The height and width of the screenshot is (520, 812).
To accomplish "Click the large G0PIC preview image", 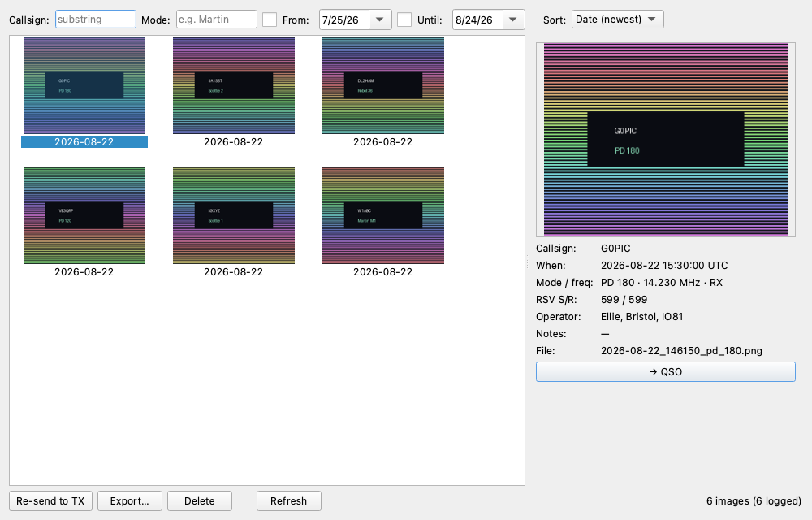I will point(666,140).
